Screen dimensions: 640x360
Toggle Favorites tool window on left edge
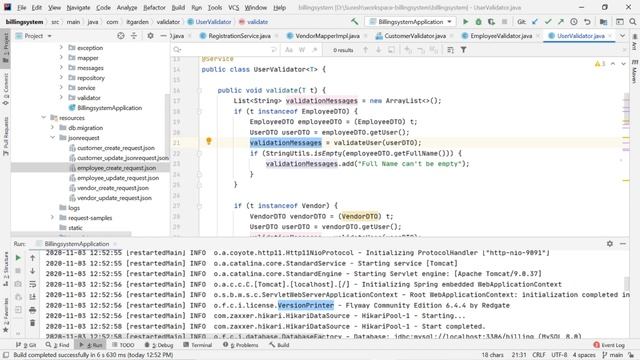[6, 315]
